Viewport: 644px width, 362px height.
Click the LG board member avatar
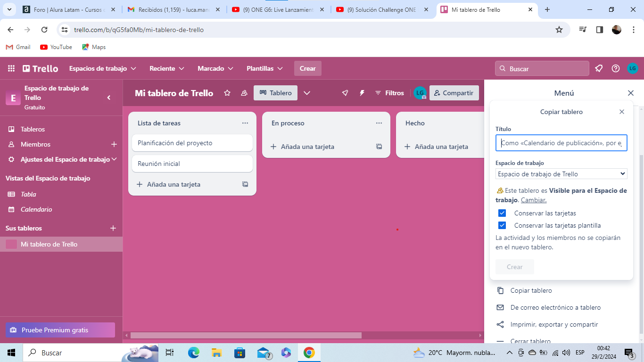[420, 93]
